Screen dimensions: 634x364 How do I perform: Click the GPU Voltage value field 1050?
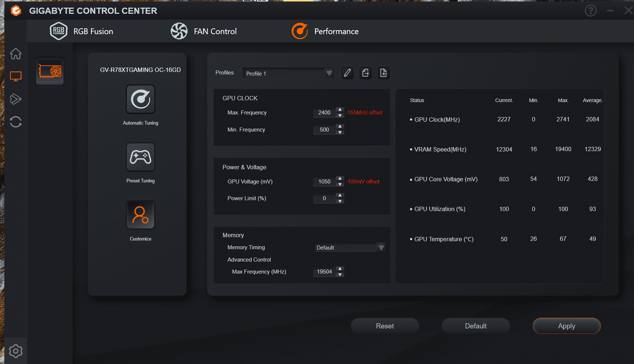click(x=324, y=182)
